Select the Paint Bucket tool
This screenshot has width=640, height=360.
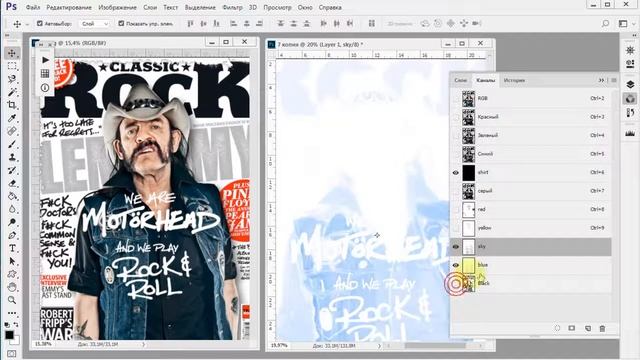12,196
